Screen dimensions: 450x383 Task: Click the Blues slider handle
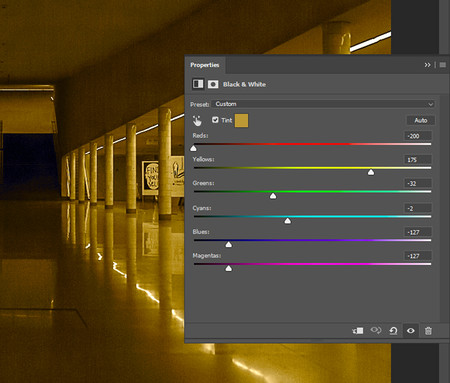[228, 244]
